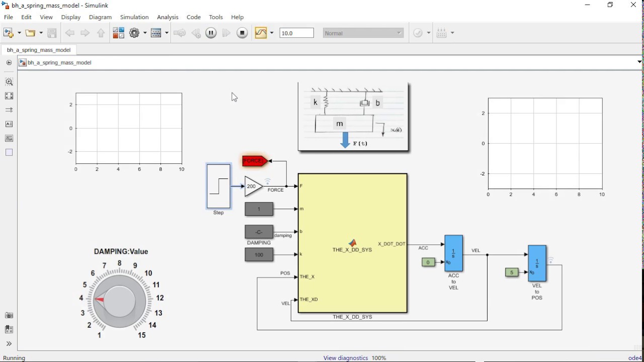Expand the Build Model dropdown arrow
Screen dimensions: 644x362
(452, 33)
